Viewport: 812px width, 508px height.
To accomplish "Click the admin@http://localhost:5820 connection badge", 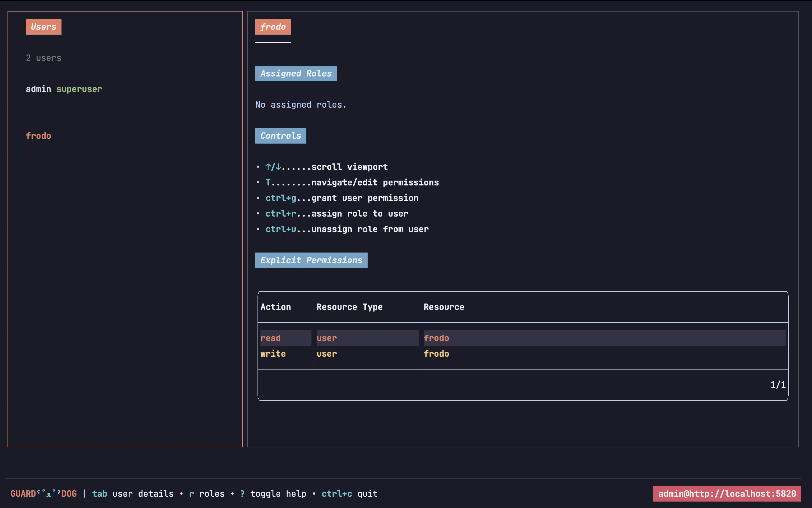I will (727, 494).
